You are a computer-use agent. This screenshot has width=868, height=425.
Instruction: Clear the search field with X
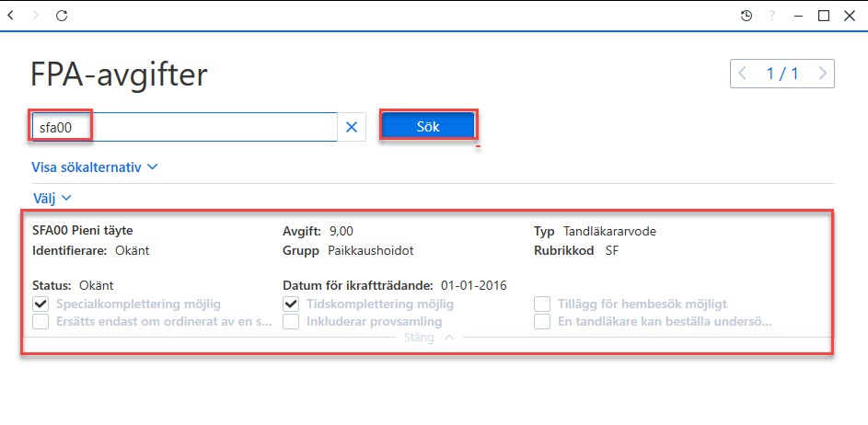(x=352, y=127)
